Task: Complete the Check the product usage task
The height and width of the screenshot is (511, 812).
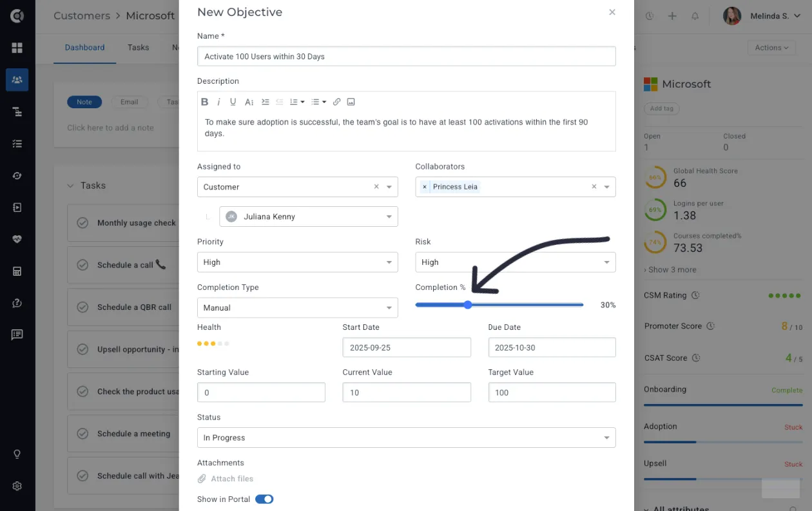Action: coord(82,391)
